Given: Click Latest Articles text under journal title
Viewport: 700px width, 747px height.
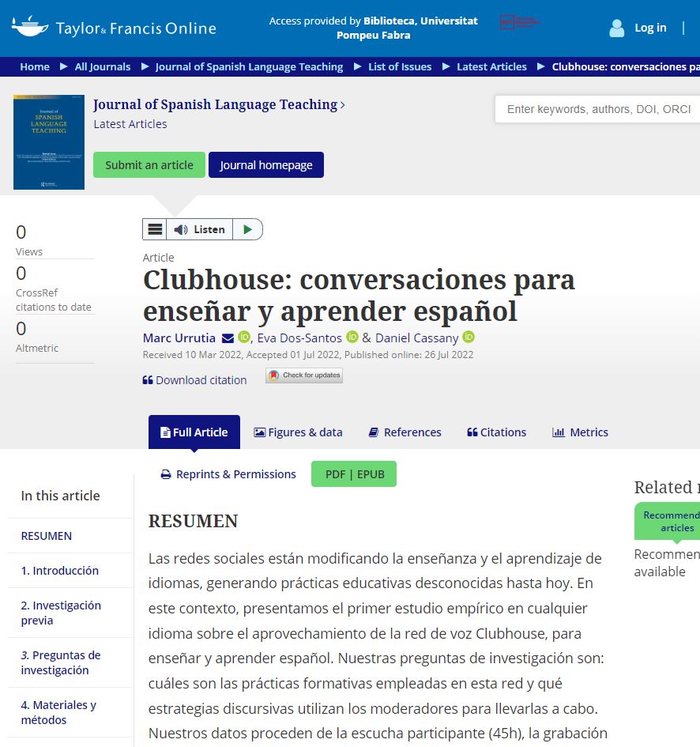Looking at the screenshot, I should tap(130, 124).
